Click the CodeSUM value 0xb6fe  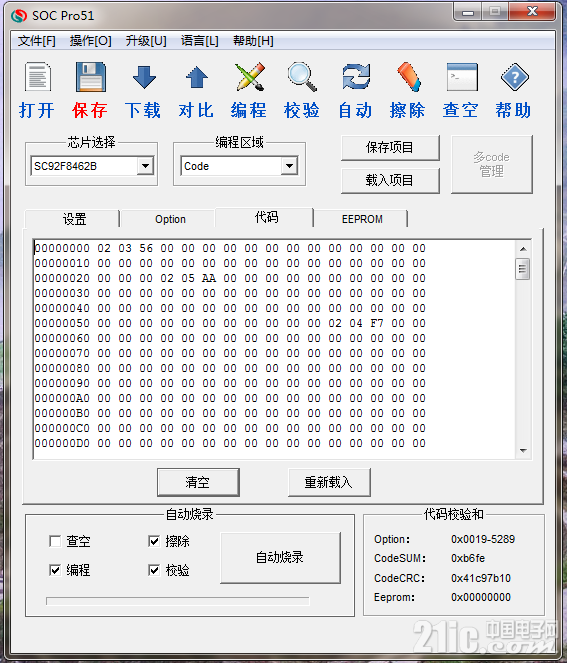click(x=468, y=558)
